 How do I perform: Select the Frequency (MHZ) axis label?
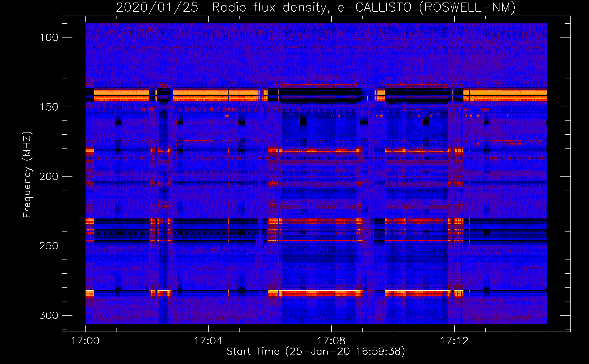(x=27, y=175)
